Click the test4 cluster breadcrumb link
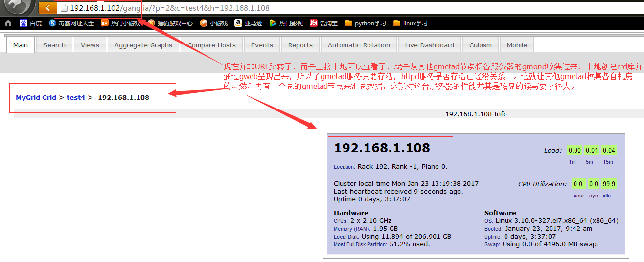 click(x=76, y=97)
